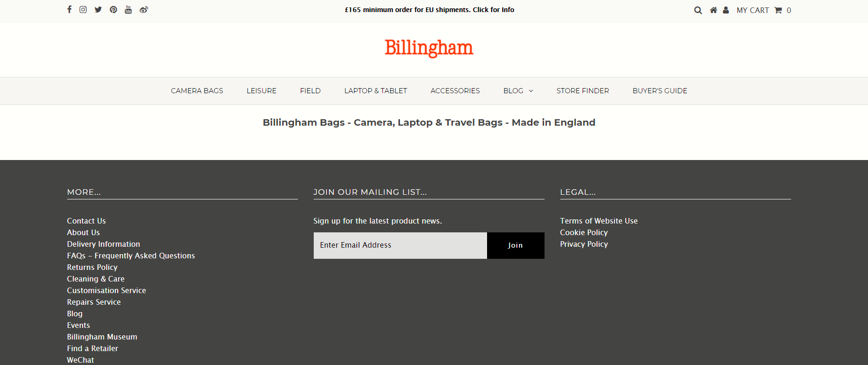The height and width of the screenshot is (365, 868).
Task: Open the Pinterest social icon
Action: coord(114,9)
